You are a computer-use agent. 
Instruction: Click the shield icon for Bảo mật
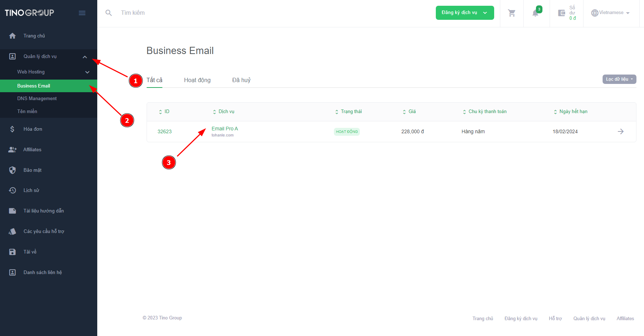[13, 170]
